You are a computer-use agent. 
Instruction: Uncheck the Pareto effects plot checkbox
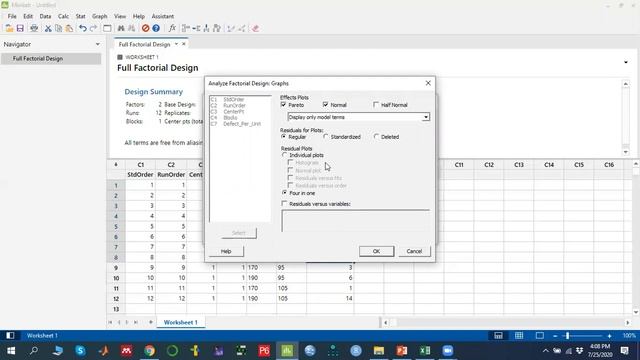tap(284, 105)
